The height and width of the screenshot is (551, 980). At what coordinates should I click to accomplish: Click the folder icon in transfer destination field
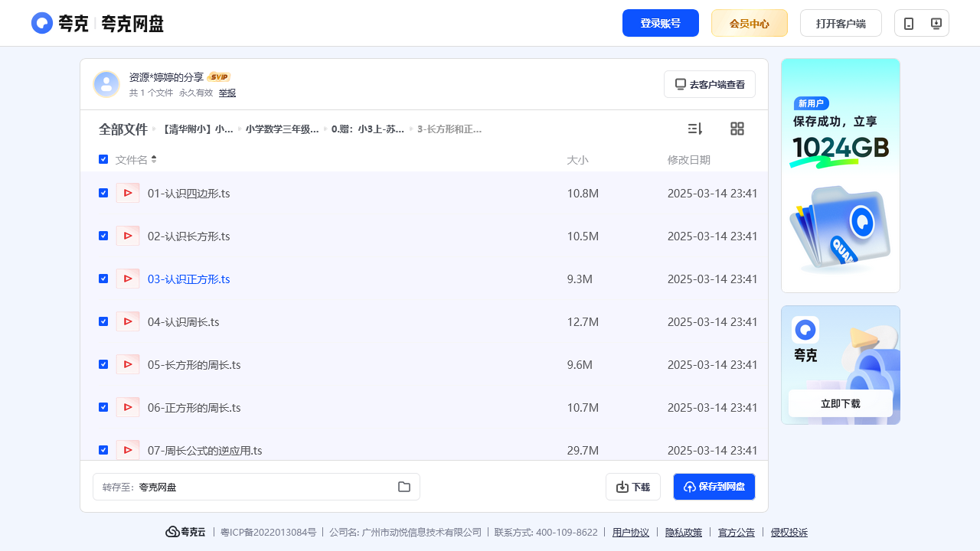point(404,487)
